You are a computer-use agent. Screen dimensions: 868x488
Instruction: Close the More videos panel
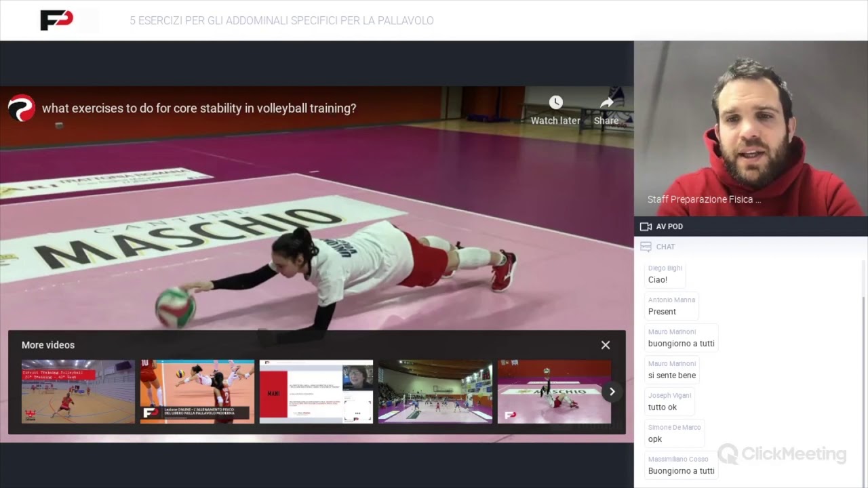click(606, 345)
